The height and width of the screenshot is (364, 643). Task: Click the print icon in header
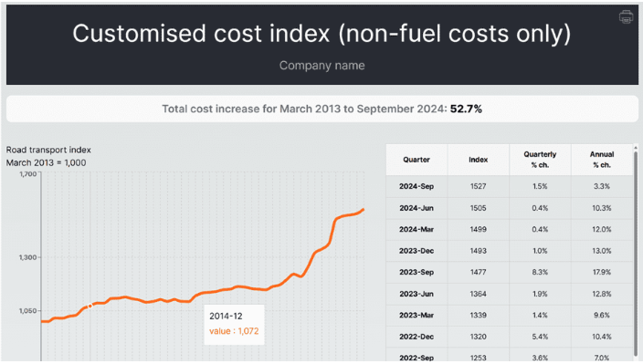(x=626, y=16)
